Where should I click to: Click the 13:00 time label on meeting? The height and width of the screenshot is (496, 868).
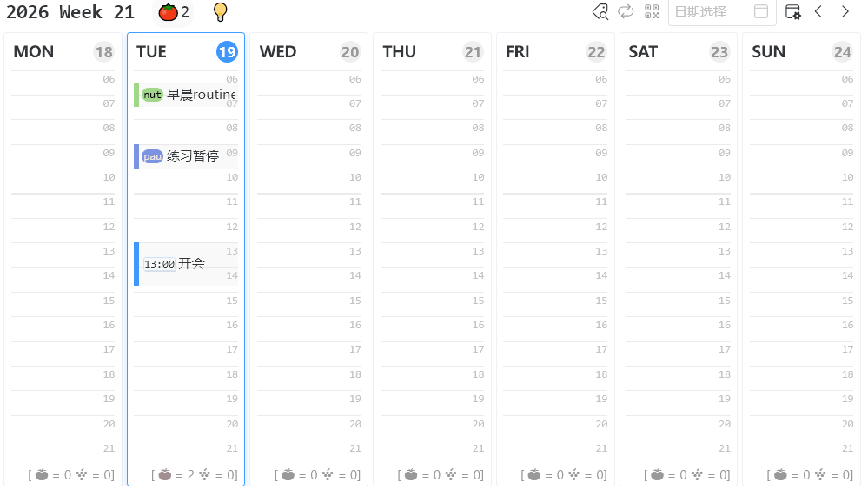point(159,264)
